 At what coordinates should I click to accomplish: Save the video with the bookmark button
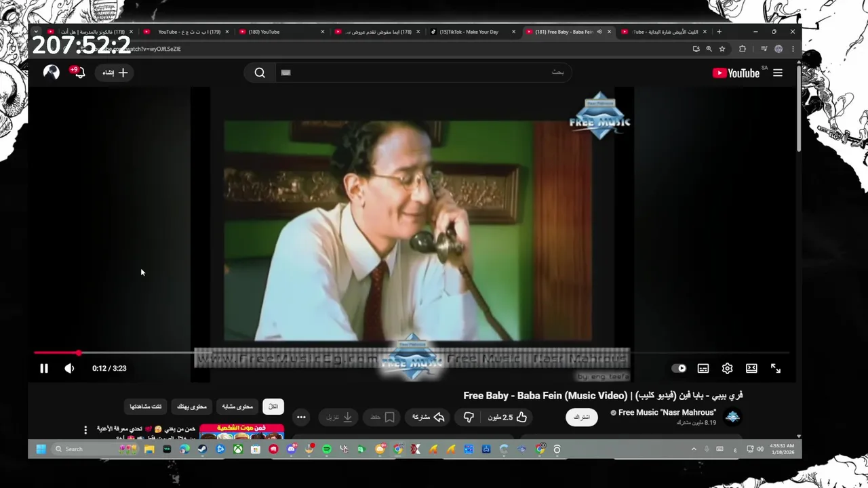coord(382,418)
